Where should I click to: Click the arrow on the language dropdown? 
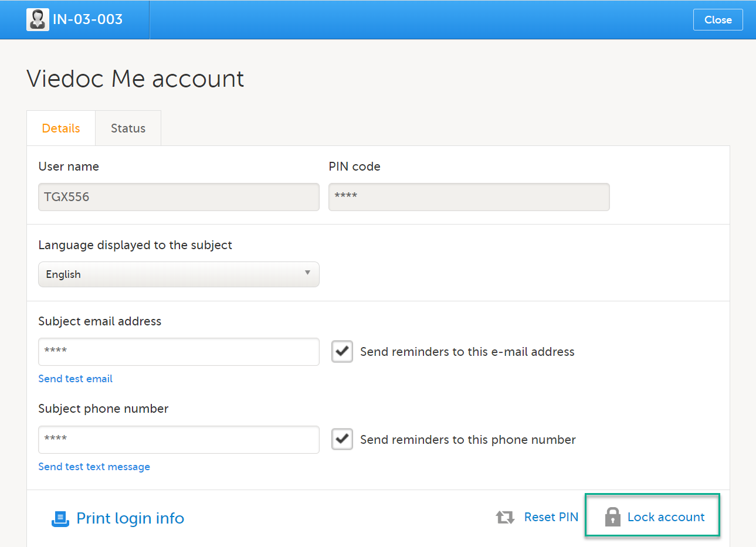point(307,273)
